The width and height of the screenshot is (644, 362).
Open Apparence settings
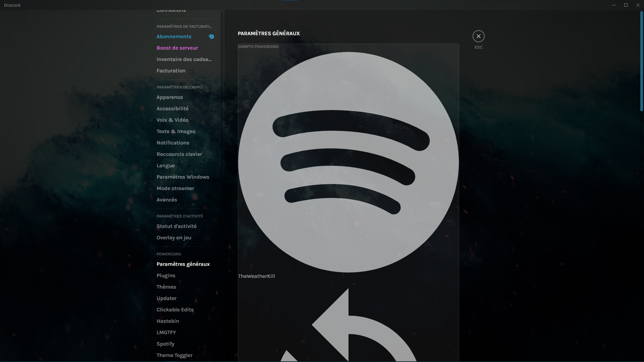click(185, 97)
